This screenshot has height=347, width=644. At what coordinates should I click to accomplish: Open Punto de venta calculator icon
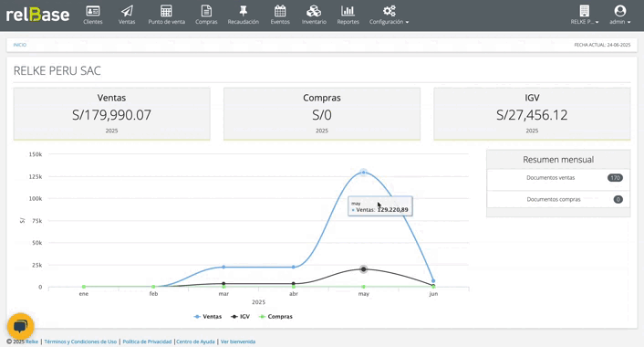tap(166, 11)
